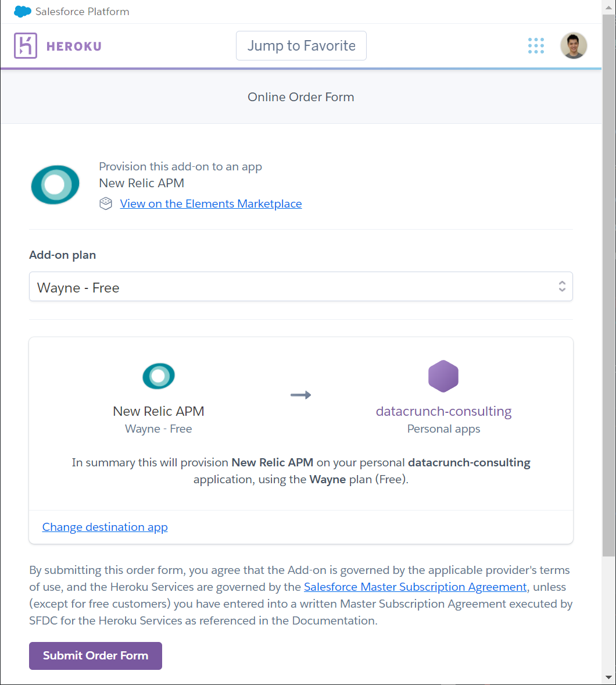The height and width of the screenshot is (685, 616).
Task: Open Salesforce Master Subscription Agreement link
Action: tap(415, 587)
